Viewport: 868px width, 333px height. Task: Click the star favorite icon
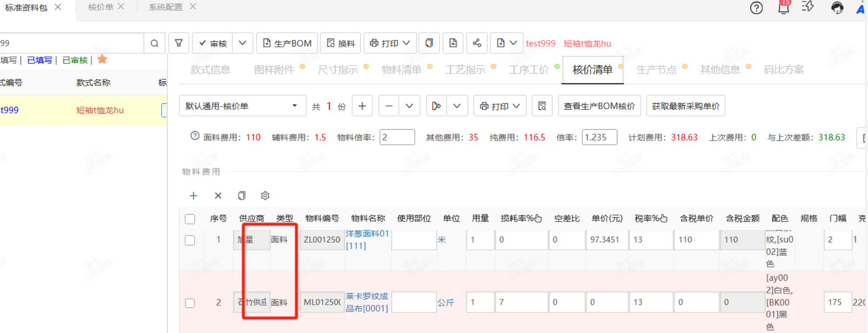point(102,59)
